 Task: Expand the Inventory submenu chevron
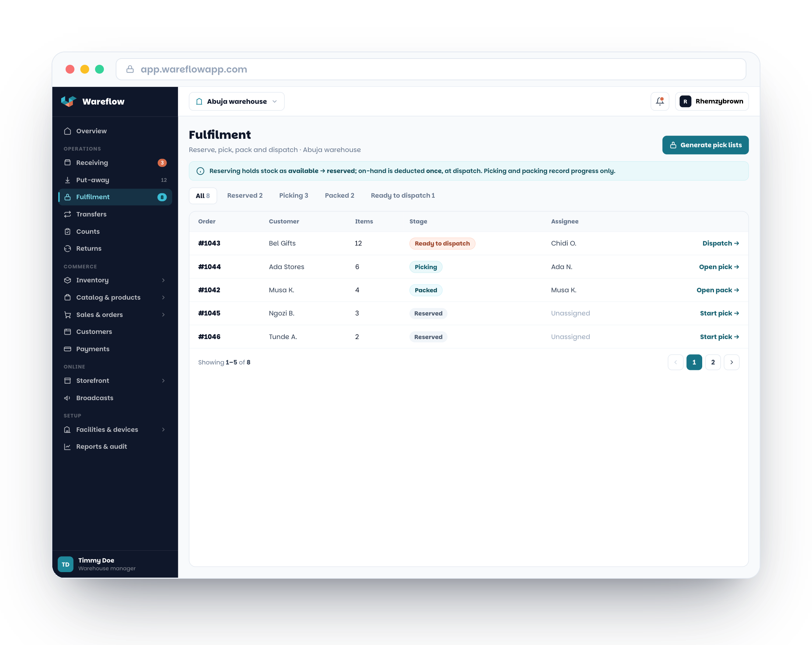[164, 280]
